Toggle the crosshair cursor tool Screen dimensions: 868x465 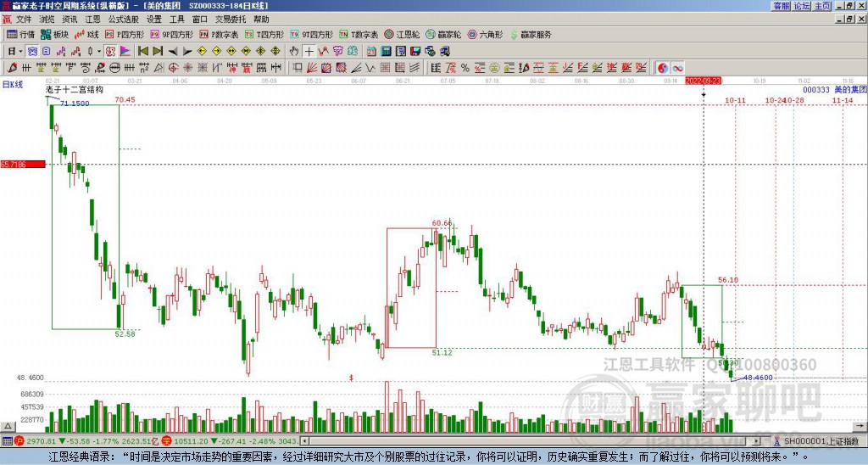pyautogui.click(x=309, y=52)
